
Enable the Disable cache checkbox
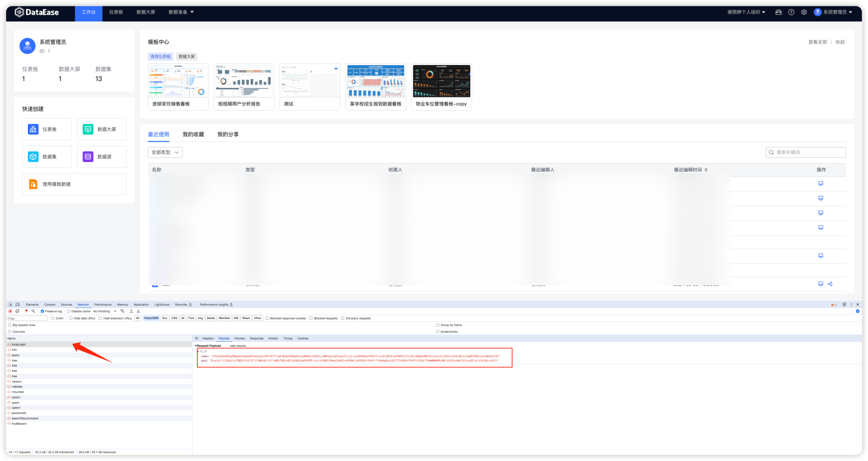[x=69, y=311]
